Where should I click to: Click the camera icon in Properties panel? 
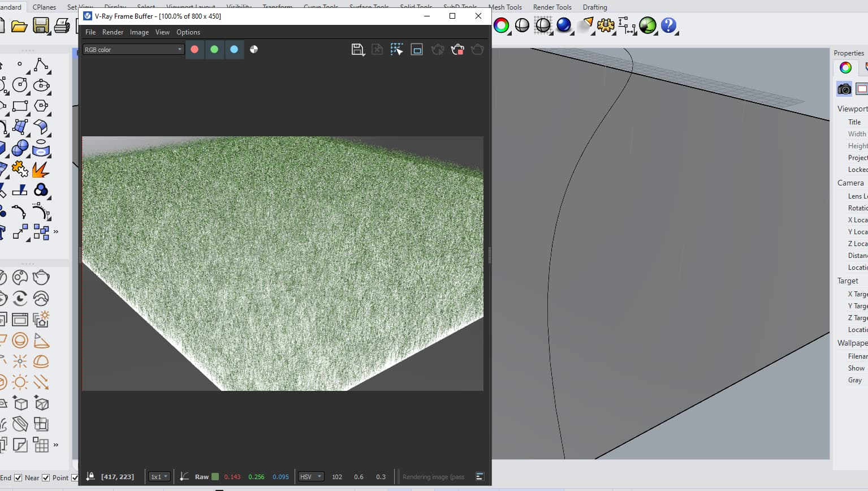point(844,89)
